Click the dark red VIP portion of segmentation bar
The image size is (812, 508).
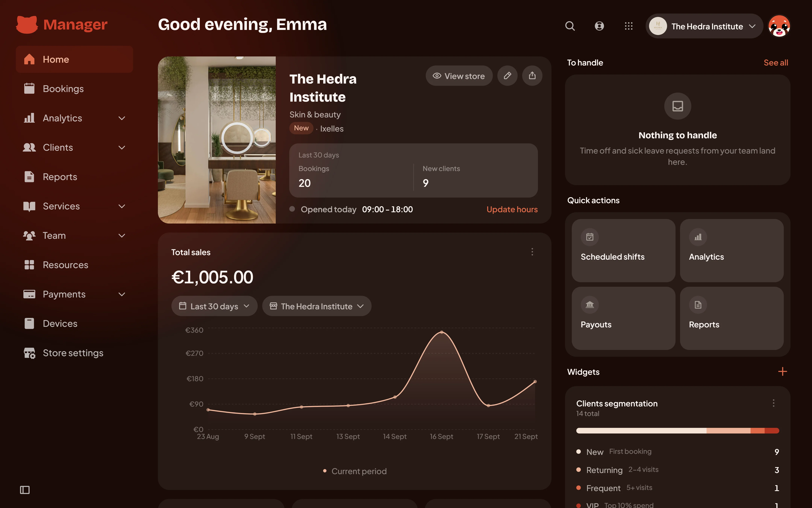[x=772, y=430]
